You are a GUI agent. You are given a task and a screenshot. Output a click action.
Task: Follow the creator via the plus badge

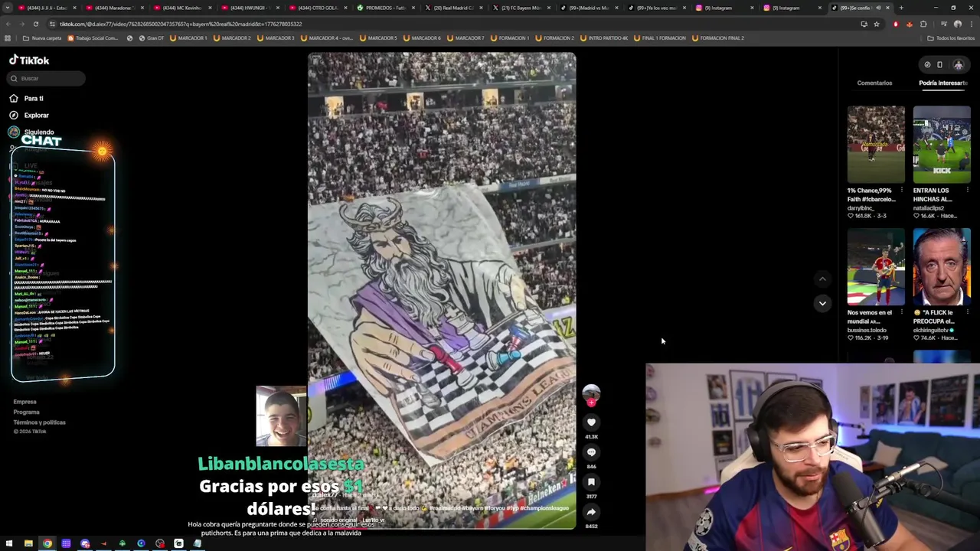pos(591,403)
